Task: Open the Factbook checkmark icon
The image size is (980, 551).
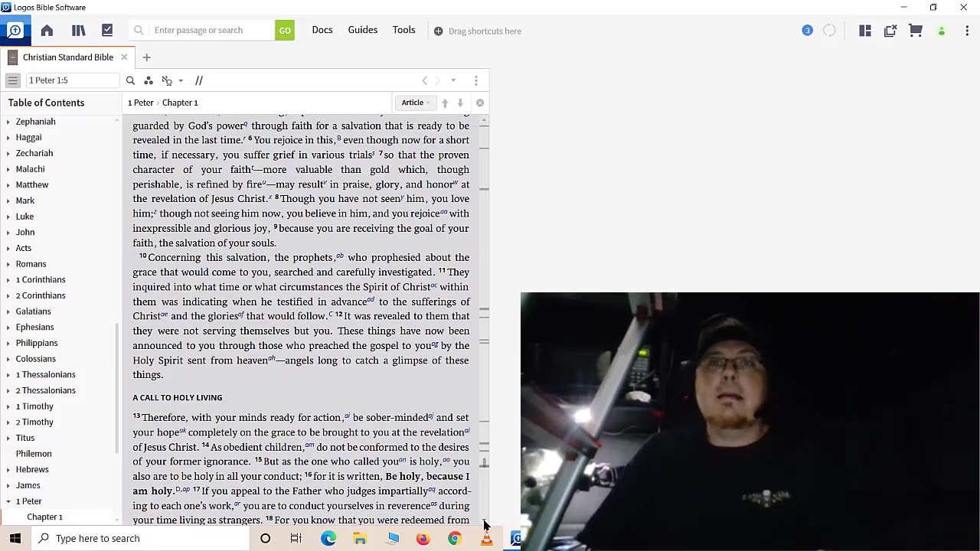Action: click(x=107, y=31)
